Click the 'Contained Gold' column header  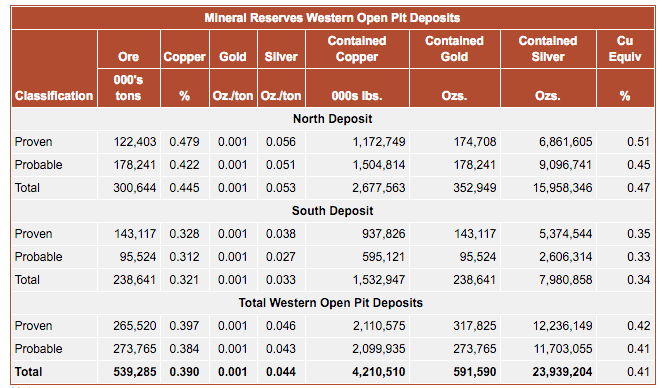(x=454, y=49)
